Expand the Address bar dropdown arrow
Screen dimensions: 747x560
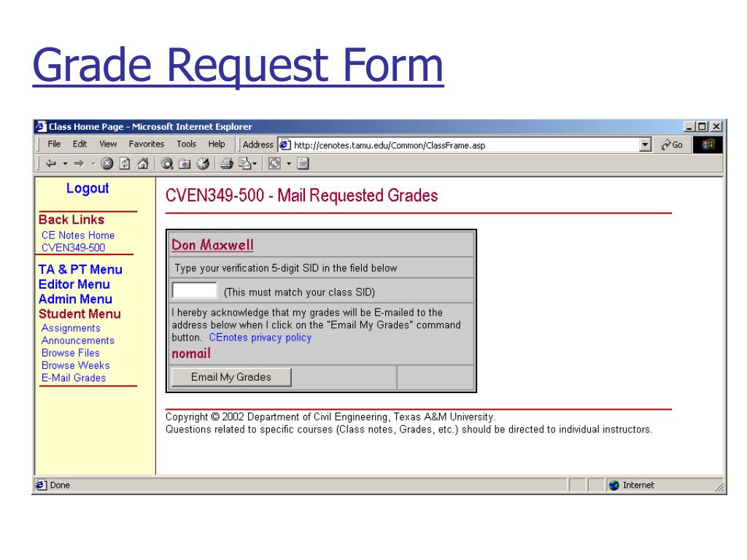click(x=645, y=145)
